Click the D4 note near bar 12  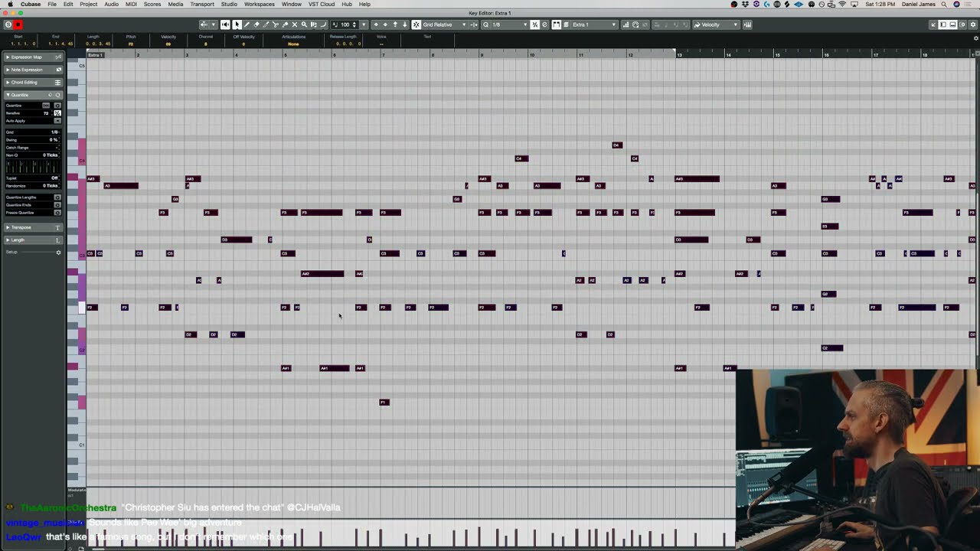[617, 145]
